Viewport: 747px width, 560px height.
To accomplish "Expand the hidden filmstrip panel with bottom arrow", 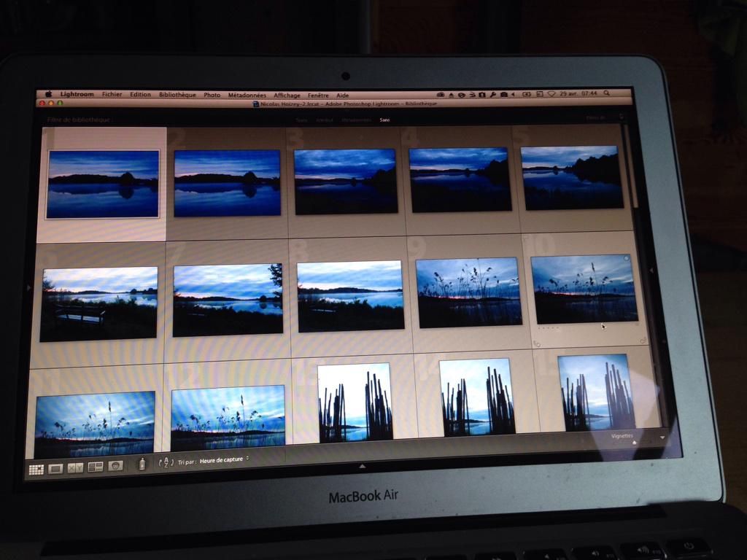I will (x=363, y=466).
